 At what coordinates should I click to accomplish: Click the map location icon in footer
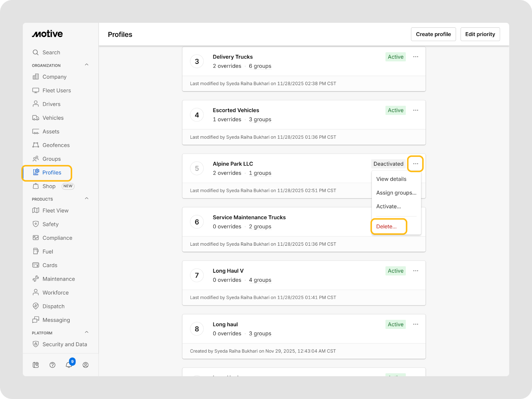click(36, 365)
